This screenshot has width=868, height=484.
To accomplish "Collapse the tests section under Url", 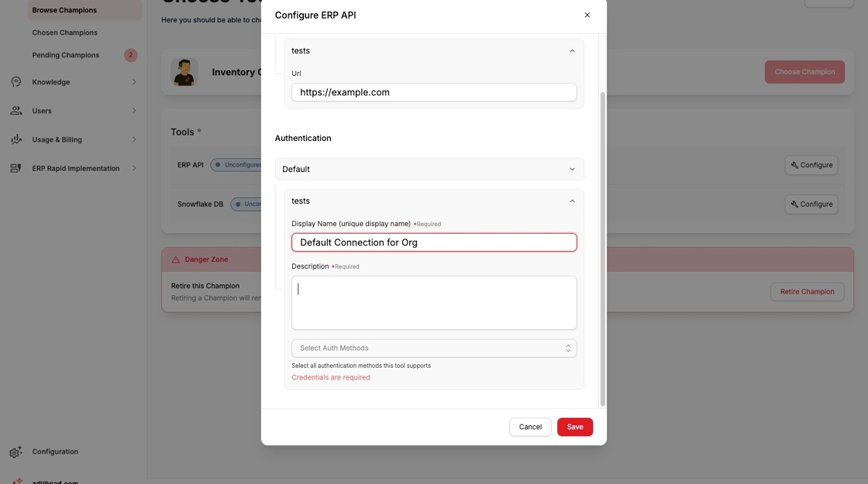I will [x=572, y=51].
